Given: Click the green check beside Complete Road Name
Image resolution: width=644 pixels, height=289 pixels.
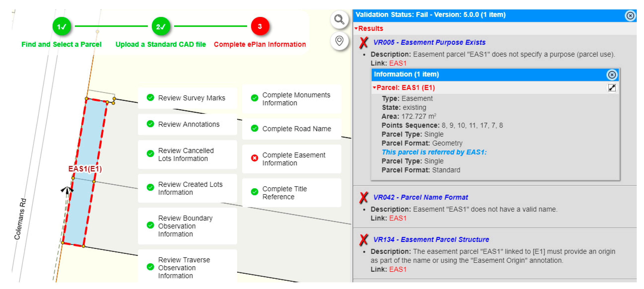Looking at the screenshot, I should pos(254,129).
